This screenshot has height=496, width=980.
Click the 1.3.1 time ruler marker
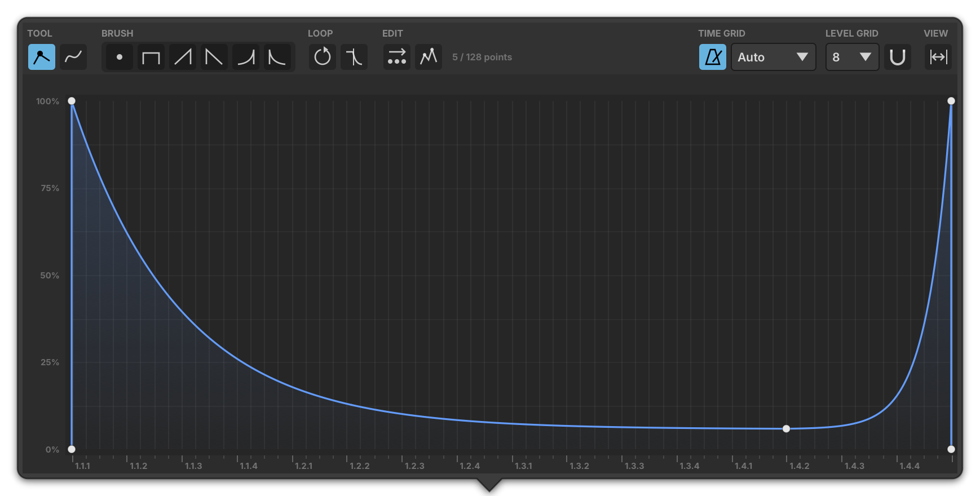523,466
